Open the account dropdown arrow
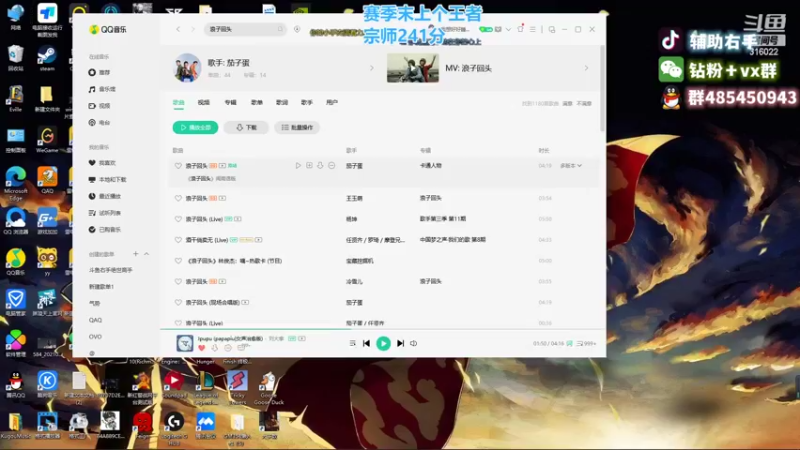This screenshot has width=800, height=450. [508, 29]
